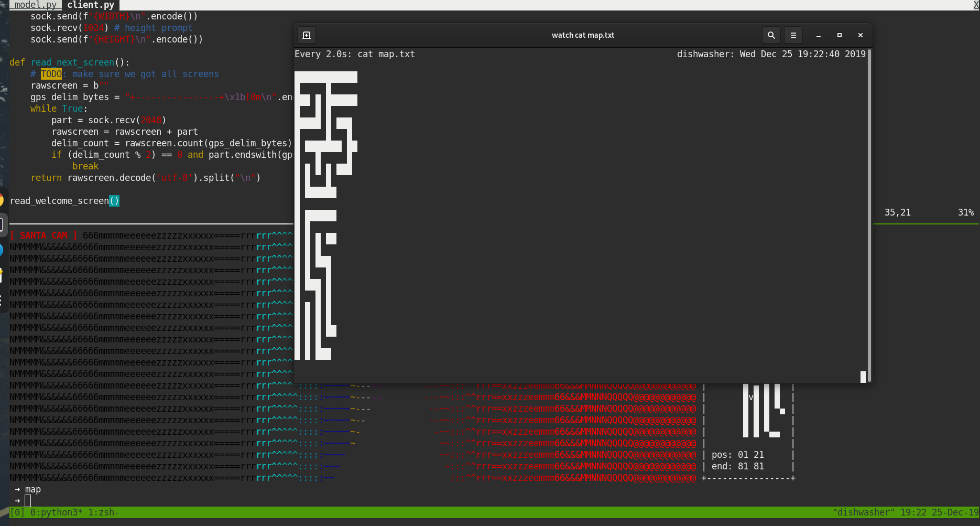Open the terminal hamburger menu
980x526 pixels.
(x=793, y=35)
